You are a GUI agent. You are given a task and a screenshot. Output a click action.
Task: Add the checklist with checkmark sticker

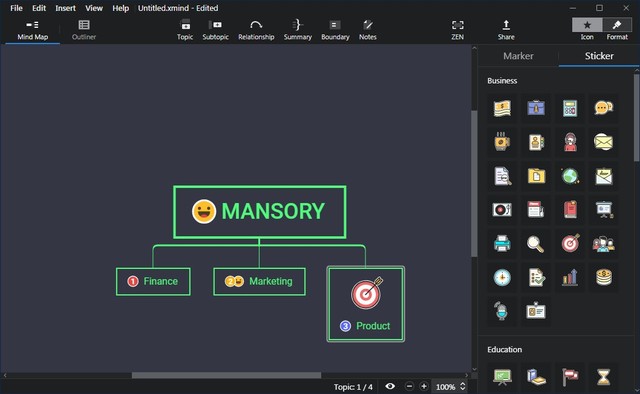pyautogui.click(x=536, y=278)
